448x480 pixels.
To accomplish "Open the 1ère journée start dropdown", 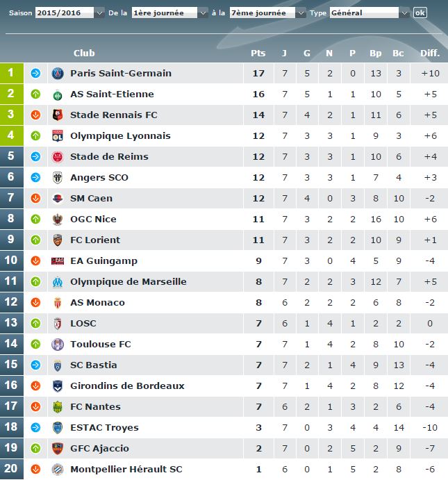I will point(169,13).
